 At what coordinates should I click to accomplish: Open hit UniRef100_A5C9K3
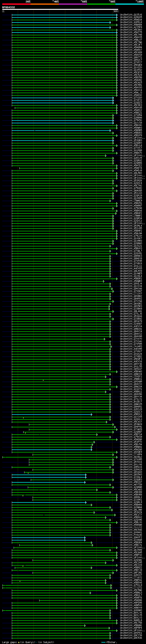coord(131,105)
